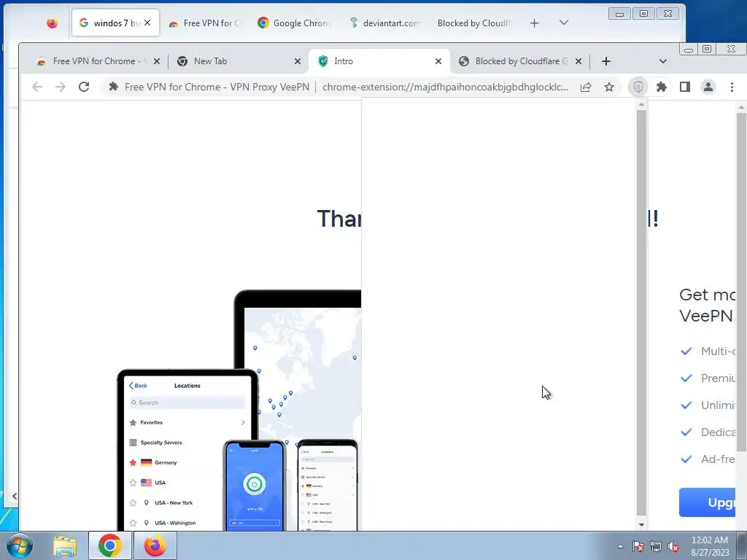Image resolution: width=747 pixels, height=560 pixels.
Task: Click the Firefox logo pinned tab
Action: click(53, 23)
